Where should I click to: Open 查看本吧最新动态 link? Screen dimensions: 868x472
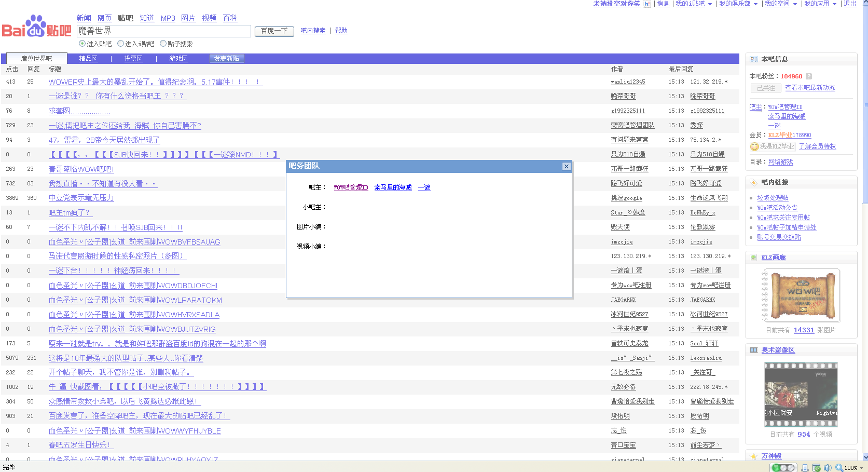810,88
